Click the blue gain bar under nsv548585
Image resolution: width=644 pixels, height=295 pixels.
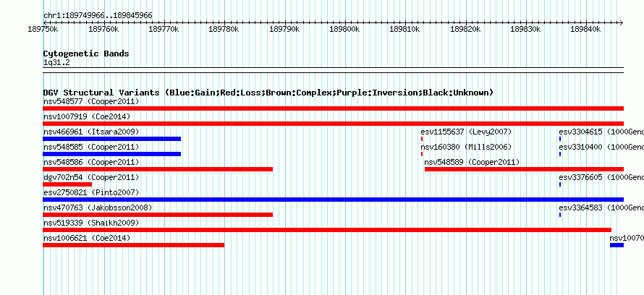click(x=111, y=154)
